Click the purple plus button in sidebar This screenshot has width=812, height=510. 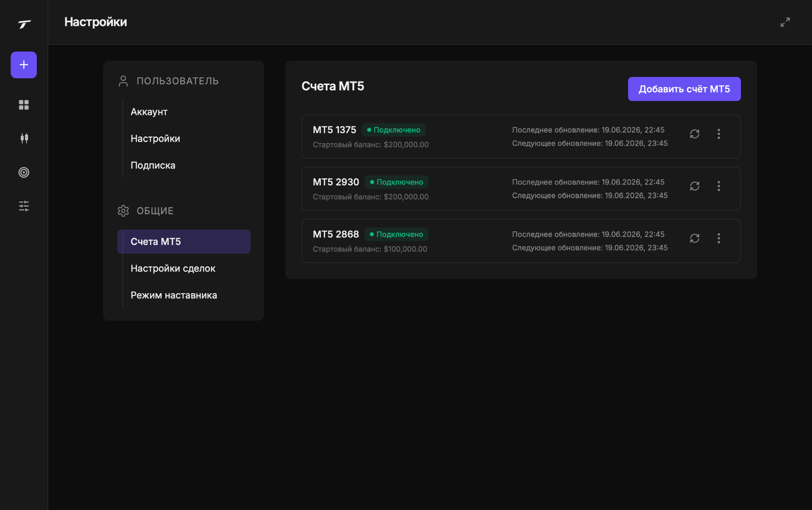pyautogui.click(x=24, y=65)
